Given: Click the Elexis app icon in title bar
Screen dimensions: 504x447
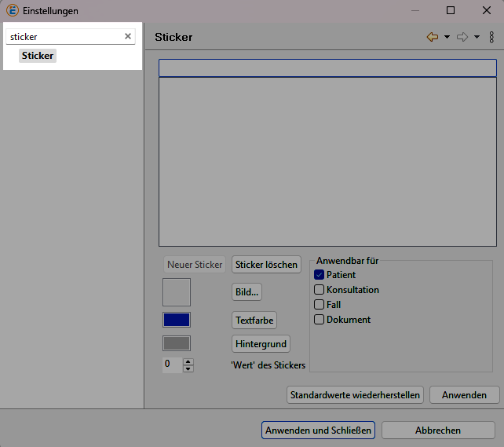Looking at the screenshot, I should 12,11.
